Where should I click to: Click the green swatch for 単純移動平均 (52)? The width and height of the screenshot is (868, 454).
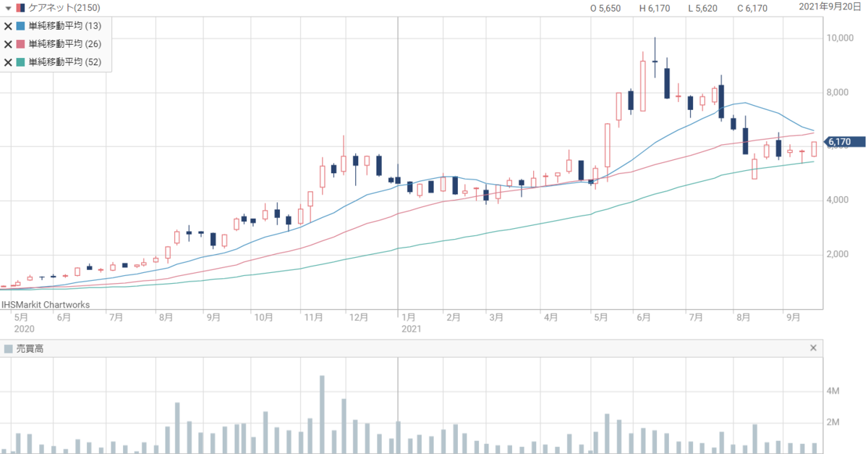(x=20, y=62)
